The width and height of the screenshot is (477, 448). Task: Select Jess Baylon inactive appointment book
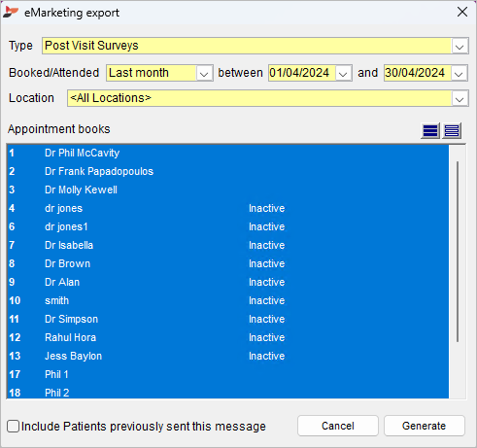click(x=227, y=356)
